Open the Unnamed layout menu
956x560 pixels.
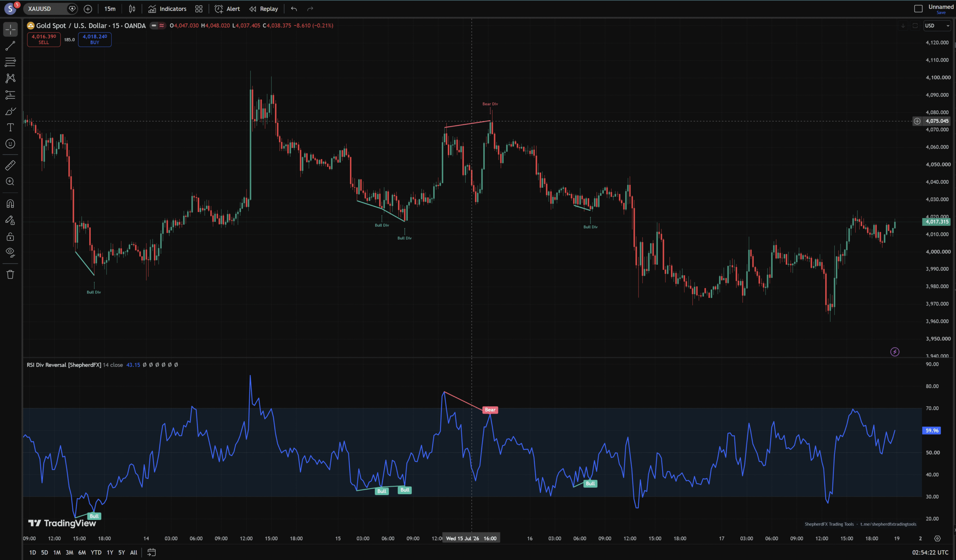point(941,6)
